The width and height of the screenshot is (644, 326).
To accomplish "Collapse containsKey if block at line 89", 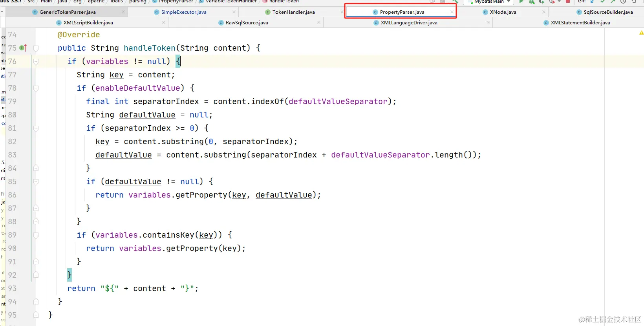I will coord(36,235).
